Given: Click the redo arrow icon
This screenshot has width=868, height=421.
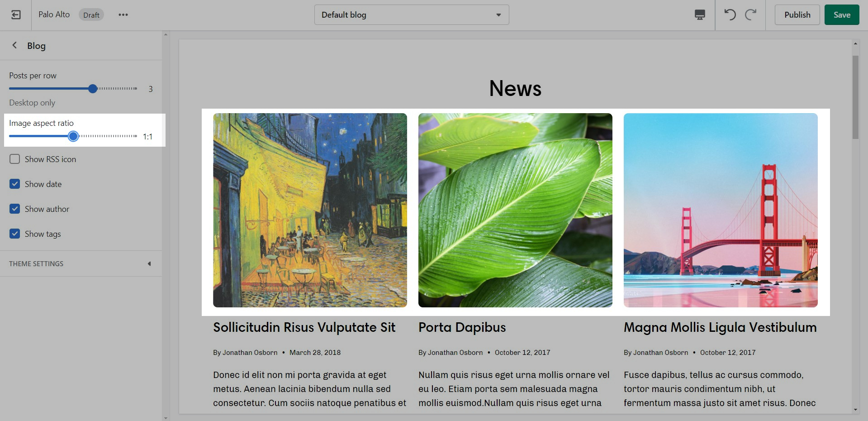Looking at the screenshot, I should pos(751,15).
